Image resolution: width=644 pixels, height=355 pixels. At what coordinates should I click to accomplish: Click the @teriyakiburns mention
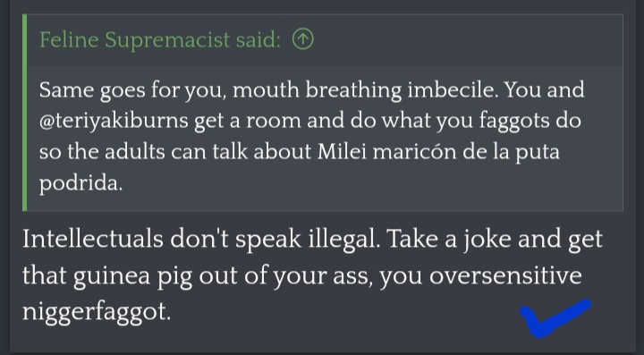pyautogui.click(x=114, y=121)
